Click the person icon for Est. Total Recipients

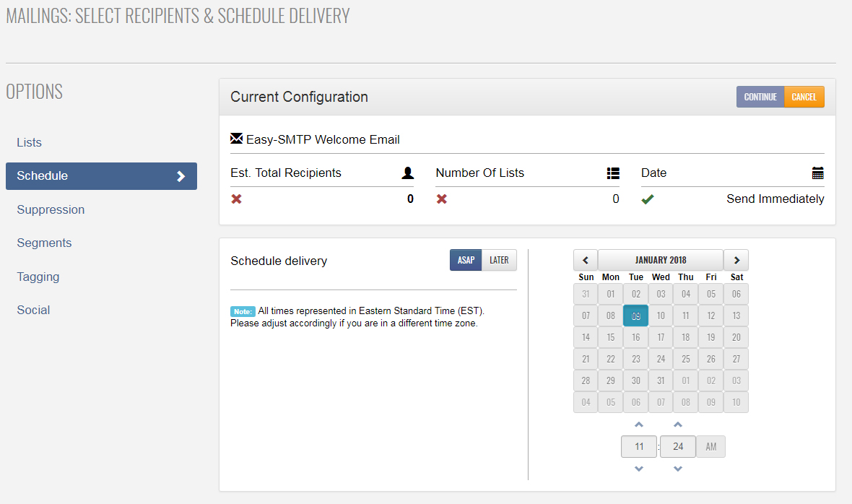(408, 173)
